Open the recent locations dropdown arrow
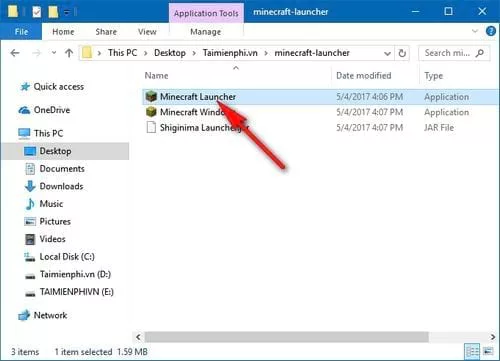The height and width of the screenshot is (361, 500). [x=54, y=53]
